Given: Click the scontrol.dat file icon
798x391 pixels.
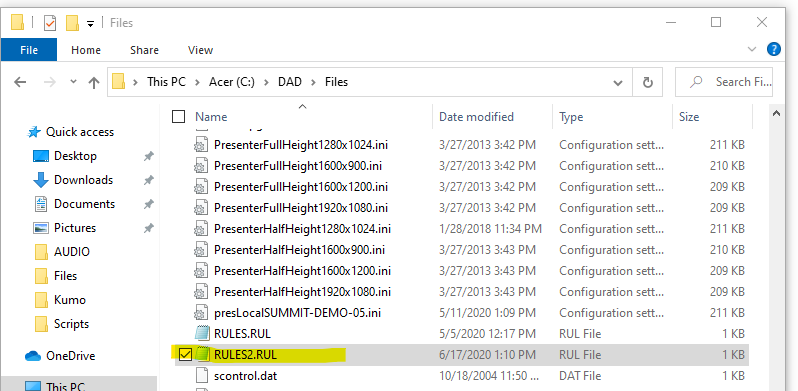Looking at the screenshot, I should 202,376.
